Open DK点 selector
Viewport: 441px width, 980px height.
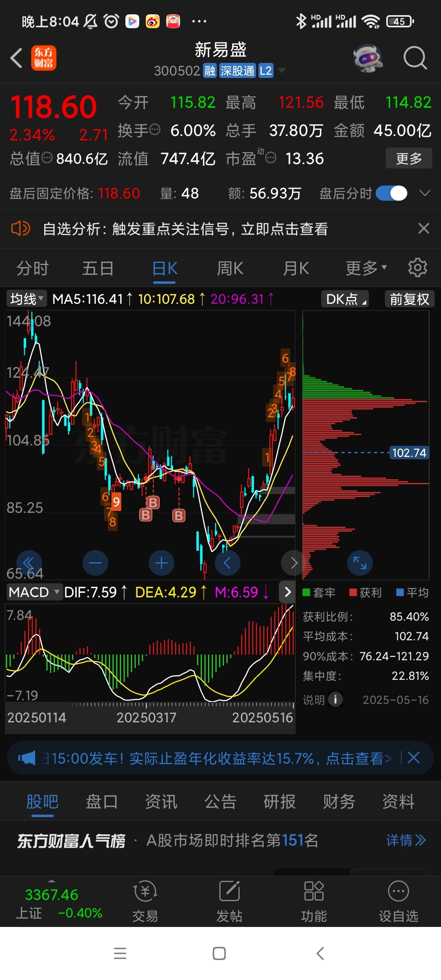pyautogui.click(x=345, y=299)
